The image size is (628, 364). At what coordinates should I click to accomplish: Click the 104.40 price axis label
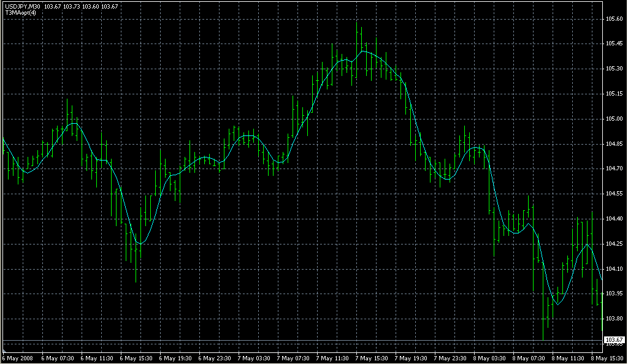click(x=614, y=219)
